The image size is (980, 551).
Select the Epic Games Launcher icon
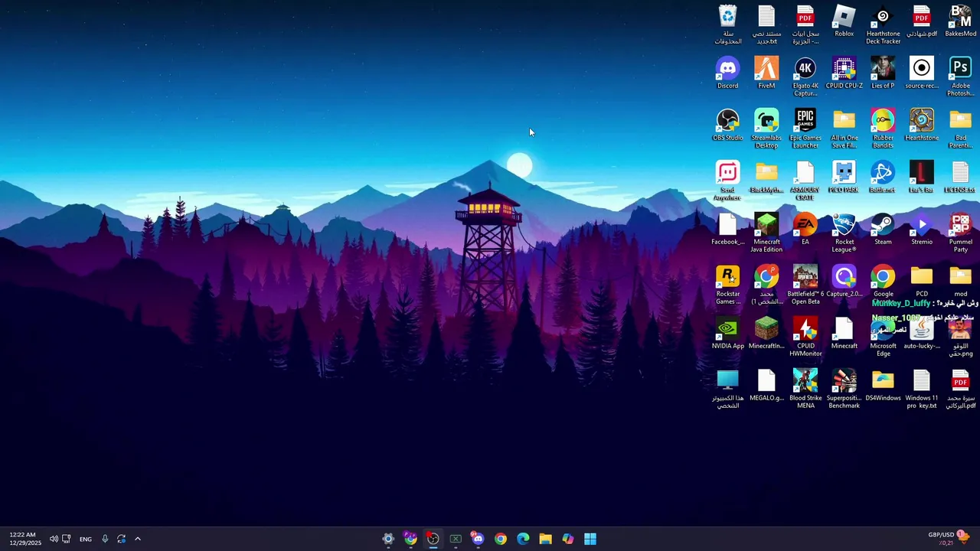[805, 129]
